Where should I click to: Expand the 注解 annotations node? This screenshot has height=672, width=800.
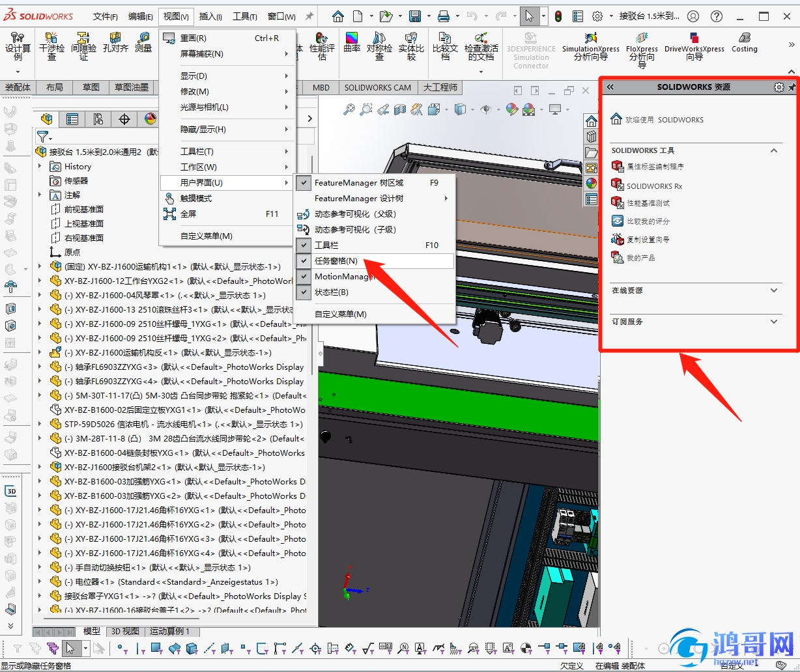40,195
